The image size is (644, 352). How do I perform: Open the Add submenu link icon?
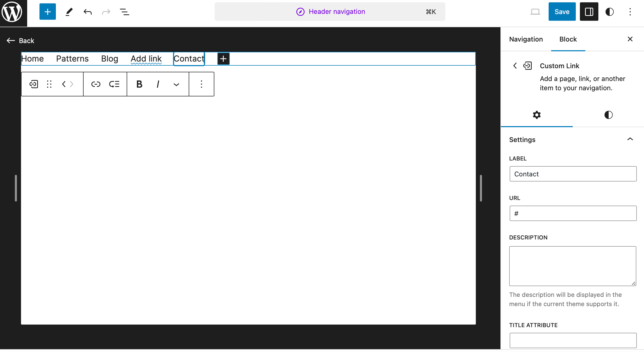pyautogui.click(x=114, y=84)
